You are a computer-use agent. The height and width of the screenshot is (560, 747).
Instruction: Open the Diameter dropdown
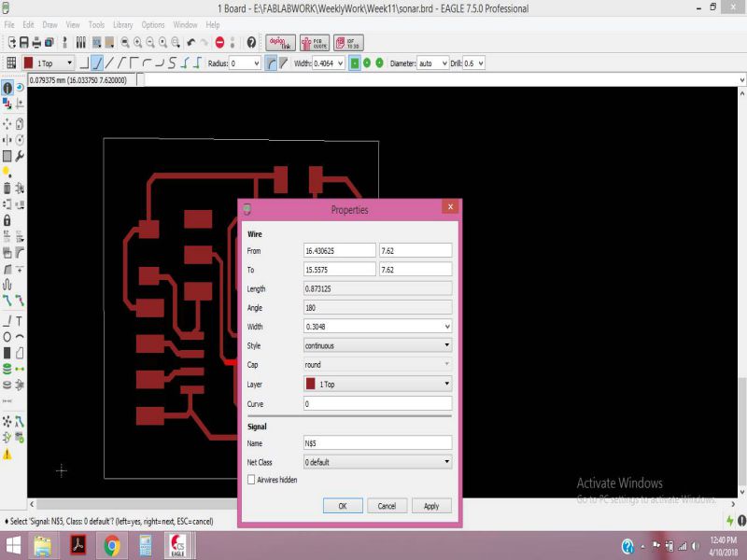[x=433, y=63]
